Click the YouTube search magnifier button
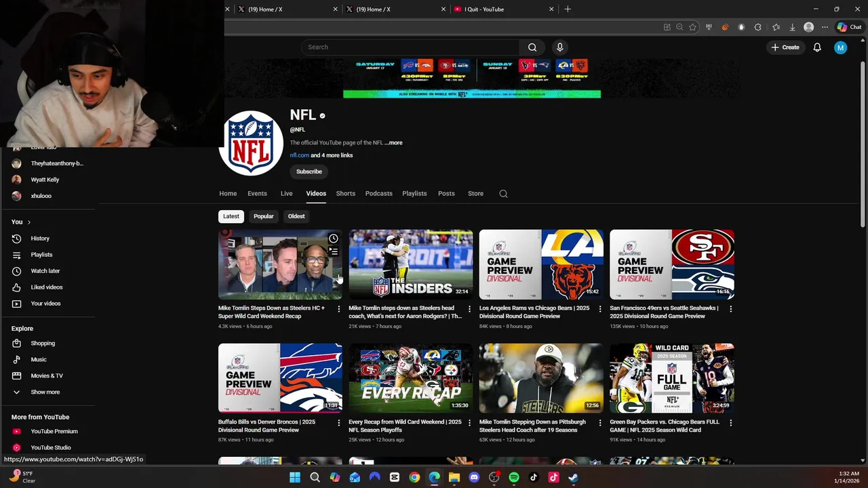This screenshot has width=868, height=488. (532, 47)
